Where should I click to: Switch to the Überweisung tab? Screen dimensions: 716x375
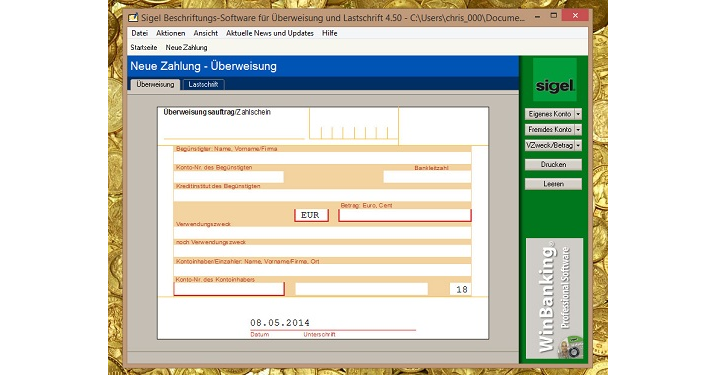click(155, 85)
